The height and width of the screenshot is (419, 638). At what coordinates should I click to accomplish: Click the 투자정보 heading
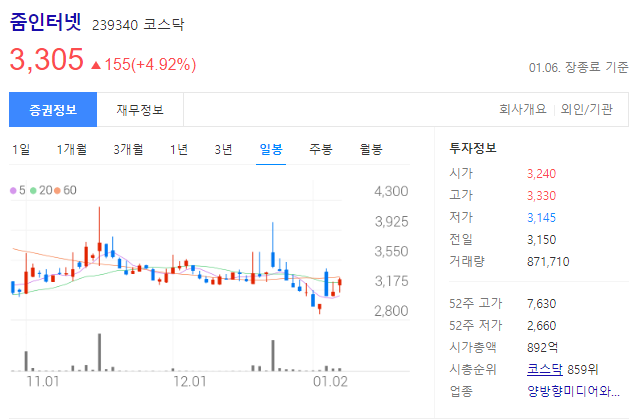473,148
